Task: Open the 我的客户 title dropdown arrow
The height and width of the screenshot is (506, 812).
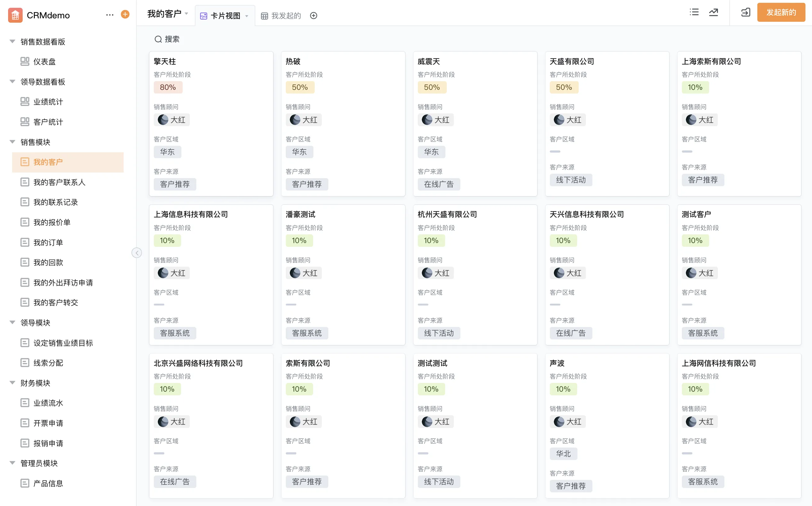Action: 186,14
